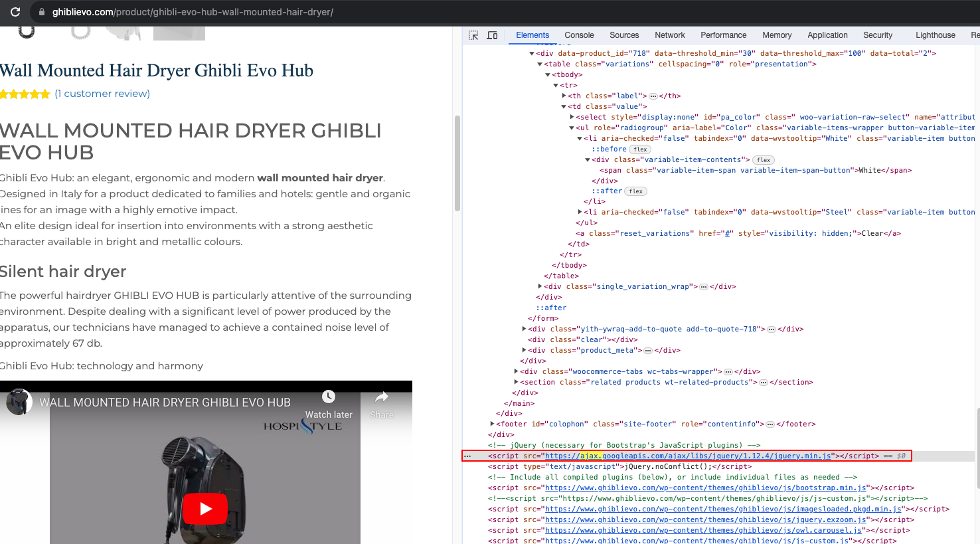Open the bootstrap.min.js script link
Viewport: 980px width, 544px height.
coord(706,488)
